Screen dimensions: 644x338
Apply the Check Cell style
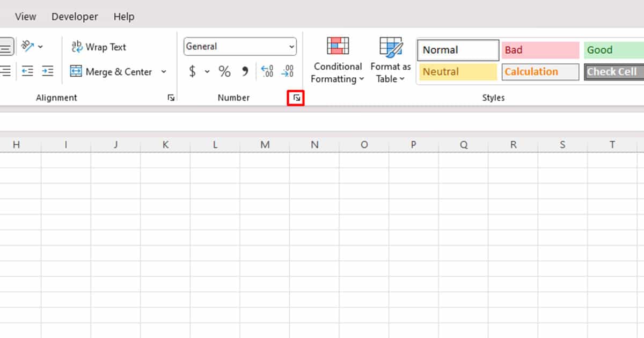click(613, 71)
